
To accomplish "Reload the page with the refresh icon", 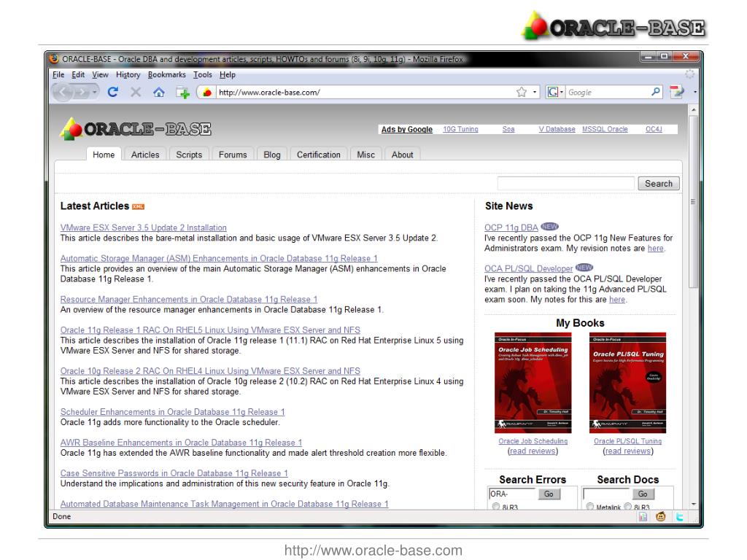I will [113, 92].
